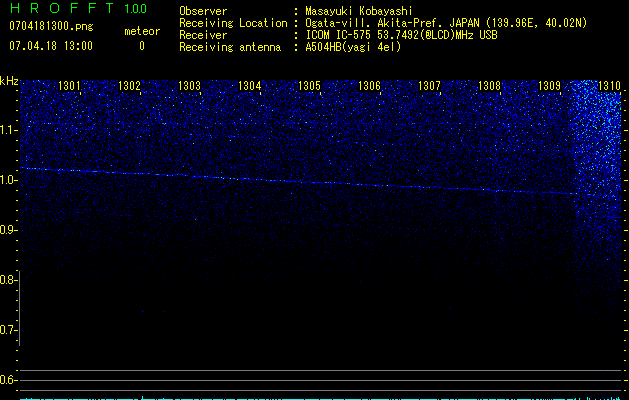The width and height of the screenshot is (629, 400).
Task: Click the 1302 time marker
Action: click(129, 86)
